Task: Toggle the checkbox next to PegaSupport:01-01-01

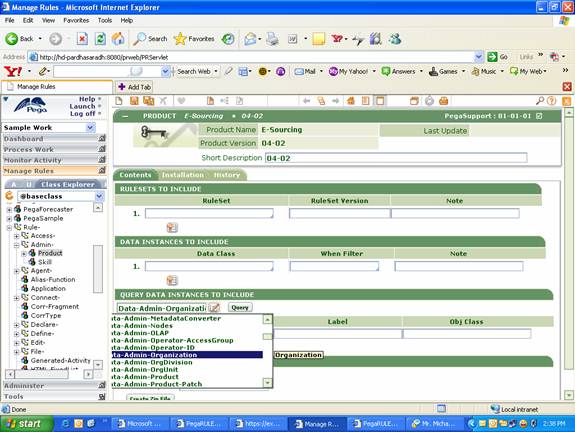Action: [x=539, y=116]
